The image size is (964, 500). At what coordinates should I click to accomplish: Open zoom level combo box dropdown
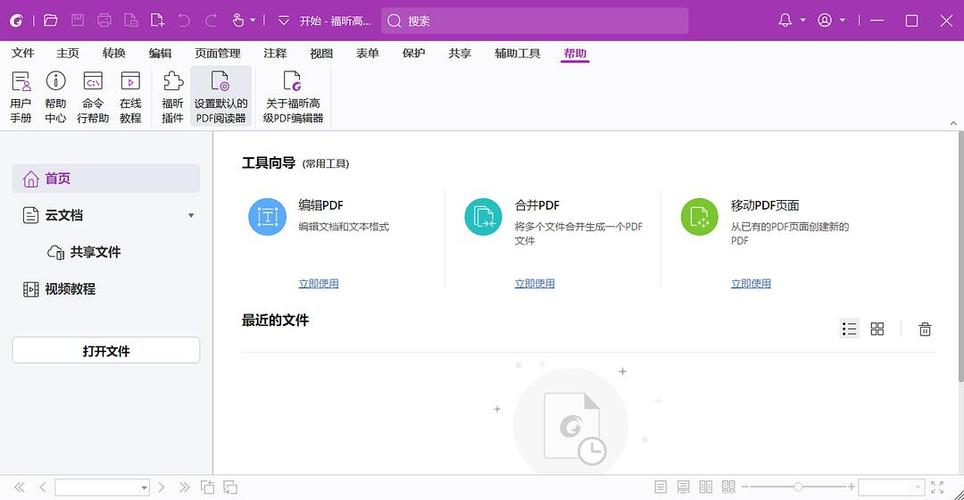918,487
